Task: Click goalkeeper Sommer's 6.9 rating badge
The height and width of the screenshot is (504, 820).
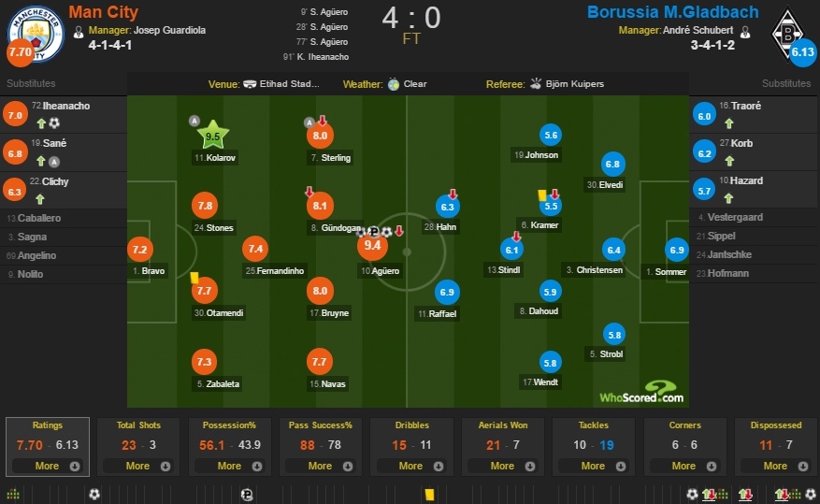Action: pyautogui.click(x=676, y=250)
